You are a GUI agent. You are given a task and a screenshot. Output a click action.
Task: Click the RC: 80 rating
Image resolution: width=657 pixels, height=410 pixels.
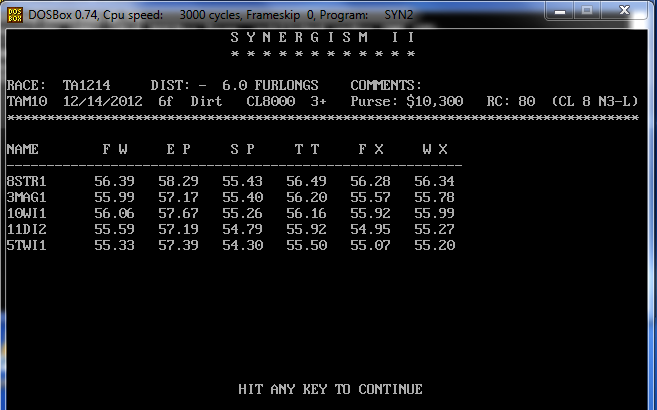pyautogui.click(x=511, y=101)
